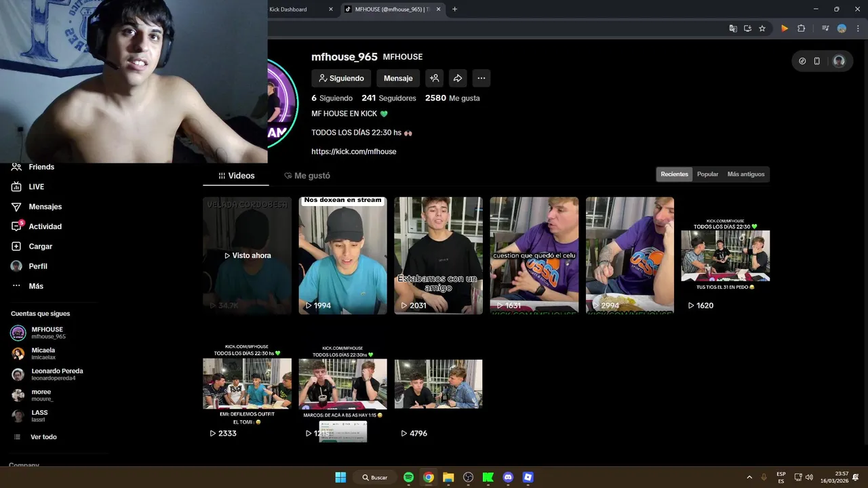Open 'cuestion que quedó el celu' video

[534, 256]
